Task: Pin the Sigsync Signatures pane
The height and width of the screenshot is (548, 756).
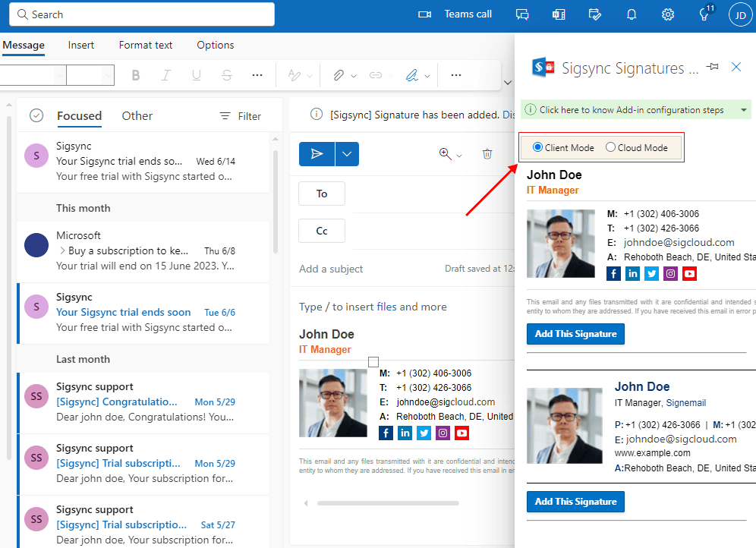Action: click(712, 68)
